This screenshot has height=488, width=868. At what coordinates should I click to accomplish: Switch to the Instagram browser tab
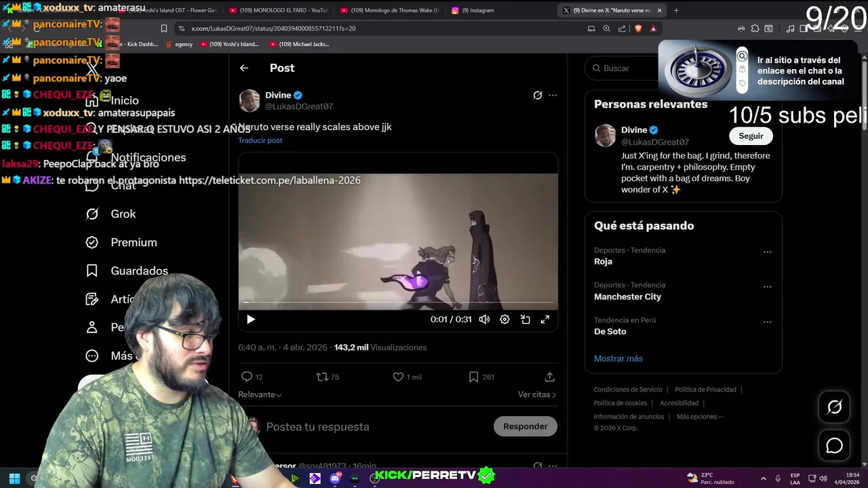(478, 10)
